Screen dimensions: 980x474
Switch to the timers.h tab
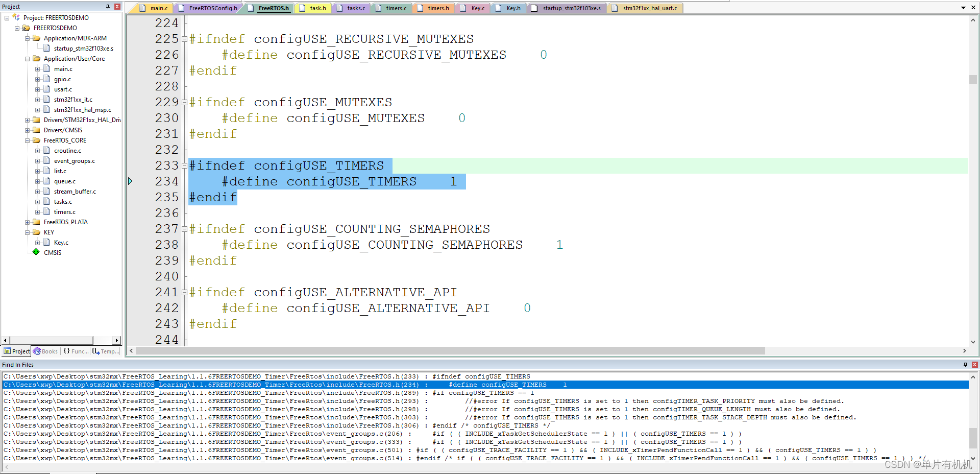point(433,8)
